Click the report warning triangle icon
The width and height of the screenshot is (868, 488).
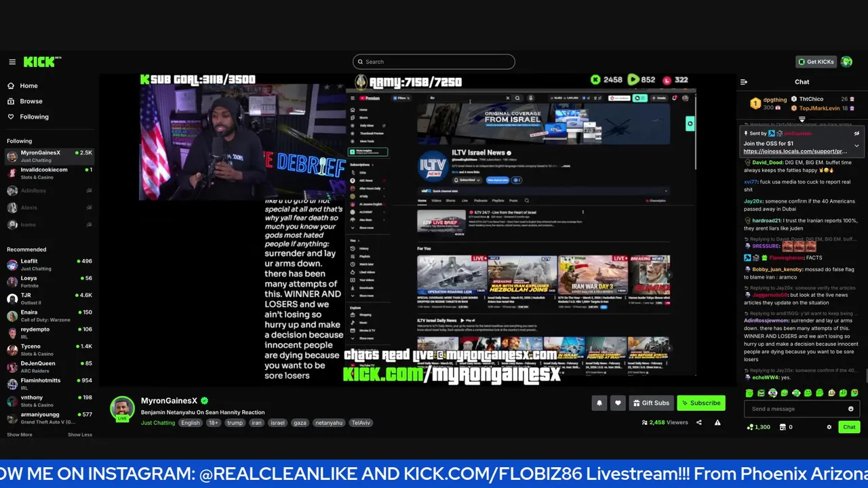(717, 422)
